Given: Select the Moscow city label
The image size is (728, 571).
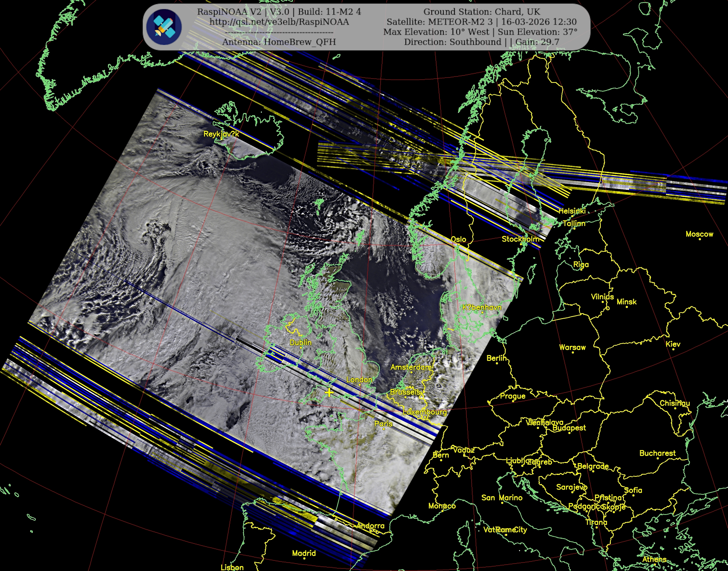Looking at the screenshot, I should click(x=699, y=234).
